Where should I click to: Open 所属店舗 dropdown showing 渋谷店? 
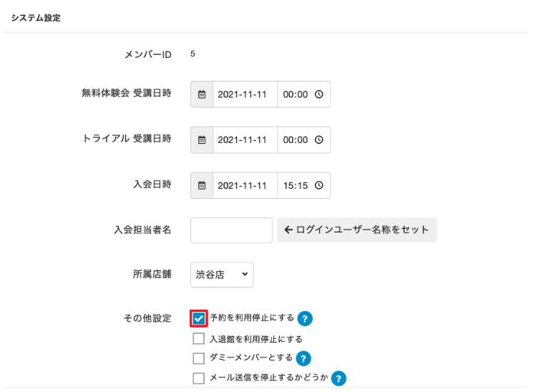click(x=222, y=274)
